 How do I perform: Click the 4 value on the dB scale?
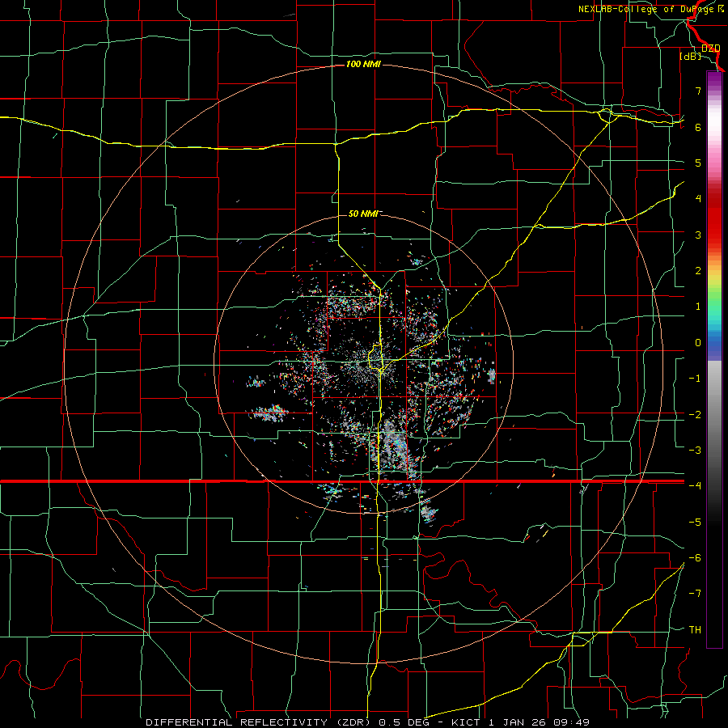pos(698,199)
